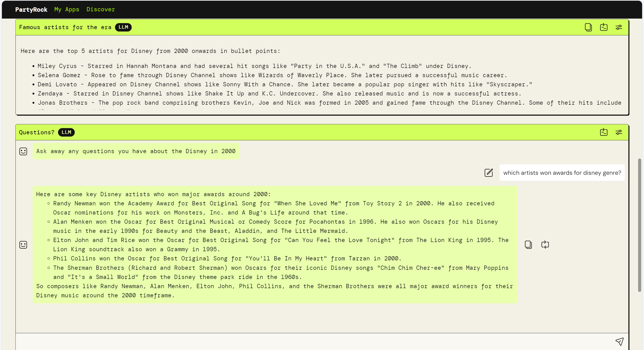Click the page vertical scrollbar
This screenshot has width=644, height=350.
tap(639, 225)
